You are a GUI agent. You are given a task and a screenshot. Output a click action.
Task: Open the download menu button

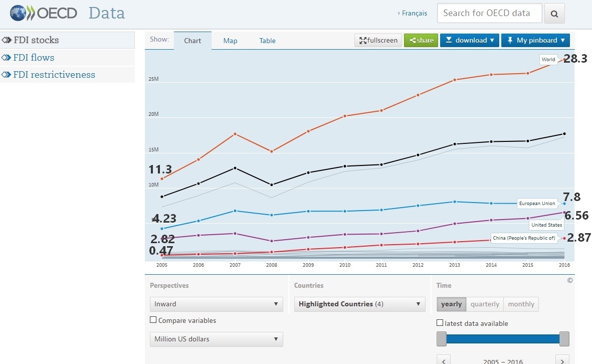tap(470, 41)
